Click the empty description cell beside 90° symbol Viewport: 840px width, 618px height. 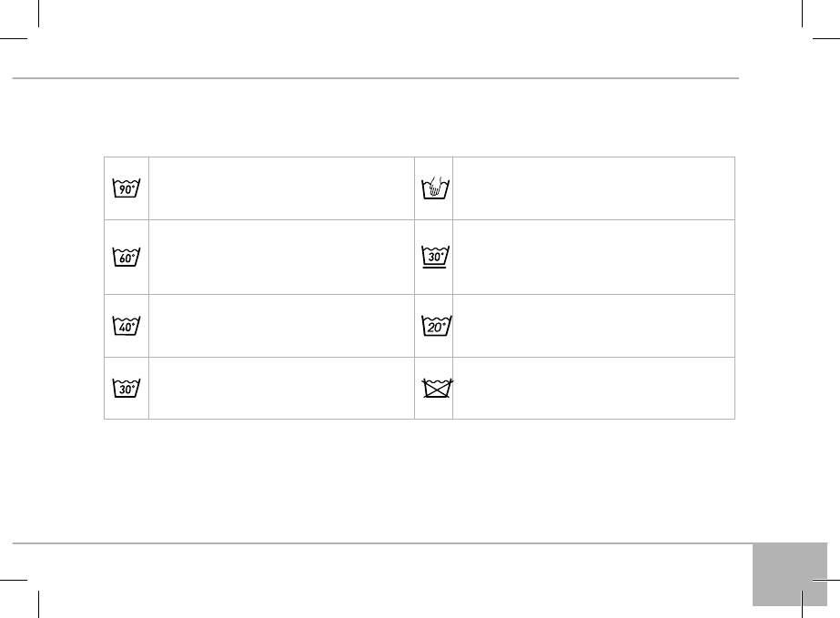click(x=281, y=188)
